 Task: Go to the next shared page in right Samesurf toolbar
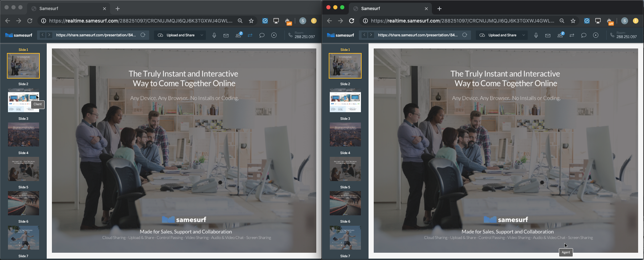click(x=371, y=35)
